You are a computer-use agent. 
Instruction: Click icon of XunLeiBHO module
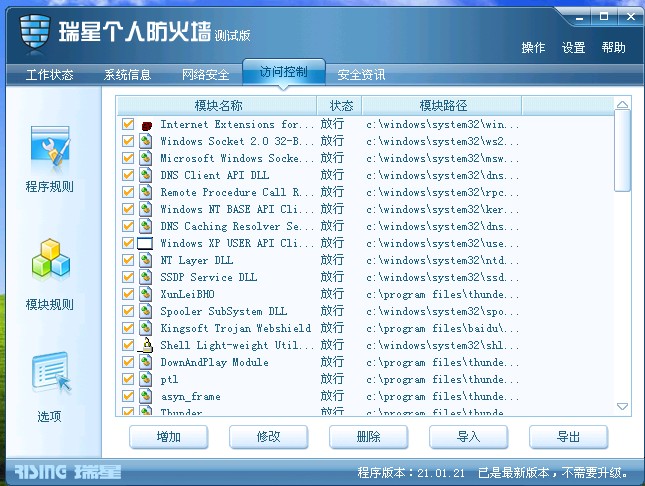(145, 294)
